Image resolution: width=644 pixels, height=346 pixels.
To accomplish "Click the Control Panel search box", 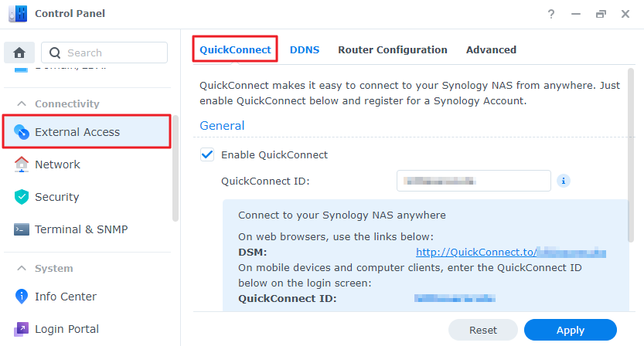I will pos(104,53).
